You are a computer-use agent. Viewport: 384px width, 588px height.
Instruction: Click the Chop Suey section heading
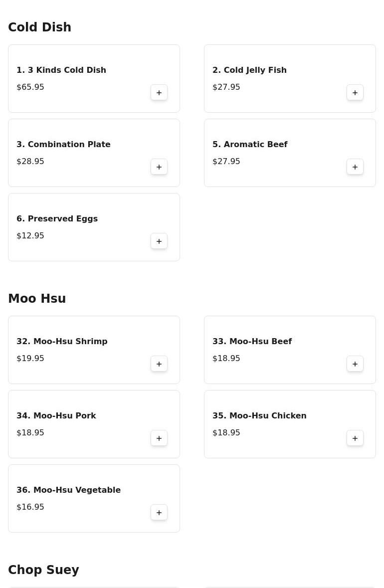click(43, 570)
